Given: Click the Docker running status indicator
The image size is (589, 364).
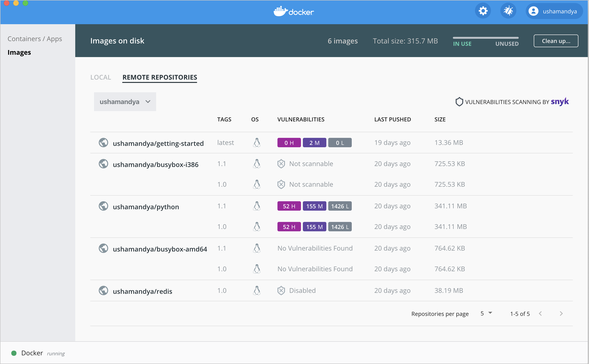Looking at the screenshot, I should coord(14,353).
